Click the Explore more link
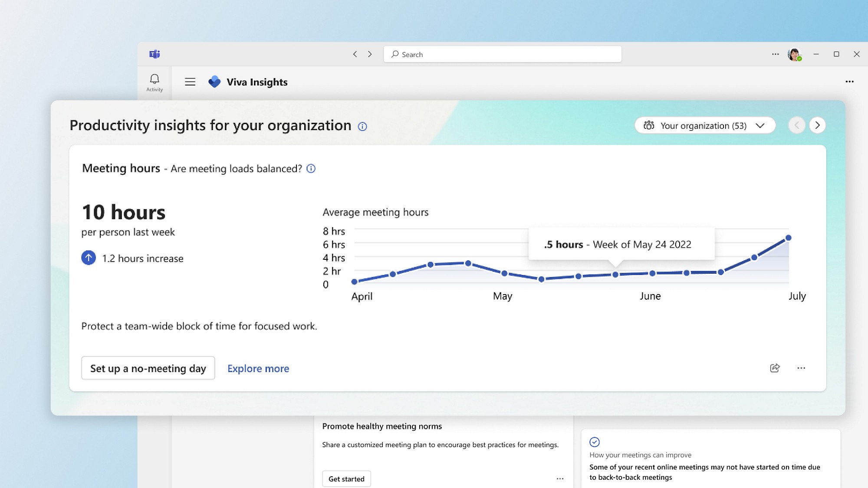Image resolution: width=868 pixels, height=488 pixels. pos(258,368)
